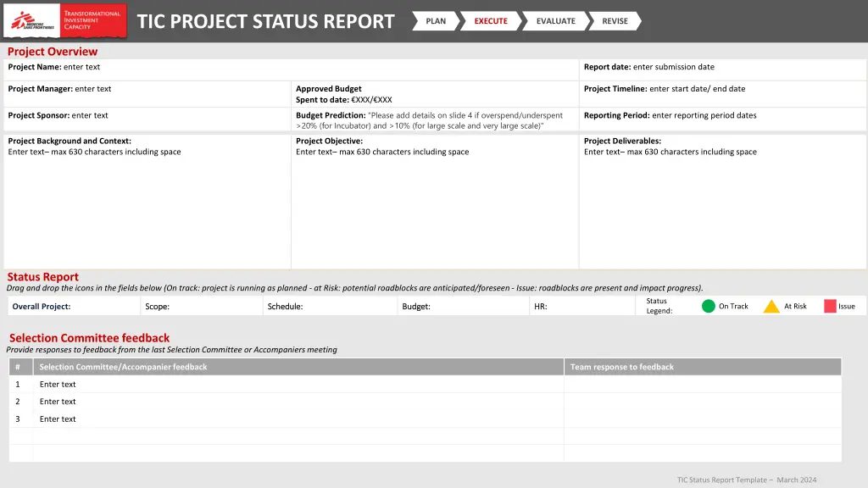Select the red Issue square icon
868x488 pixels.
click(830, 306)
